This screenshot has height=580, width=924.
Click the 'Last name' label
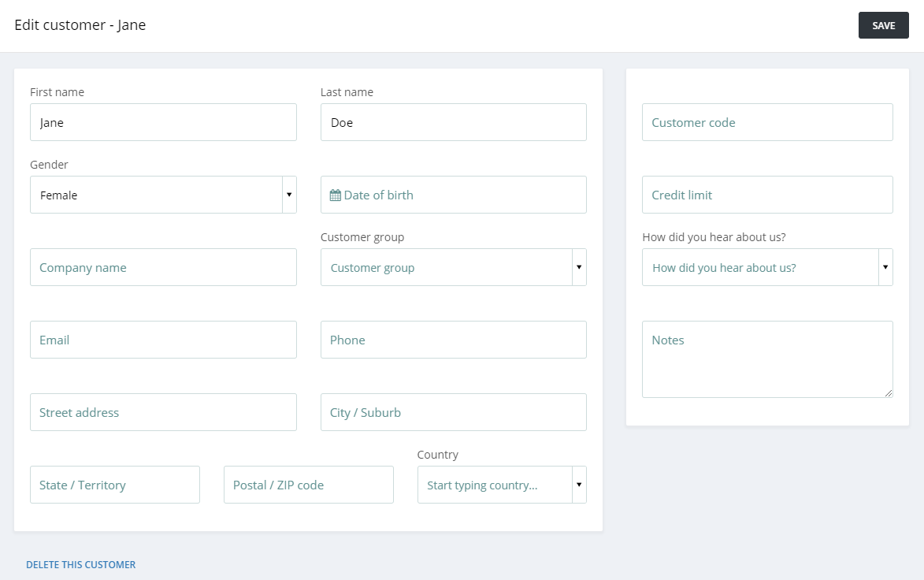click(347, 92)
